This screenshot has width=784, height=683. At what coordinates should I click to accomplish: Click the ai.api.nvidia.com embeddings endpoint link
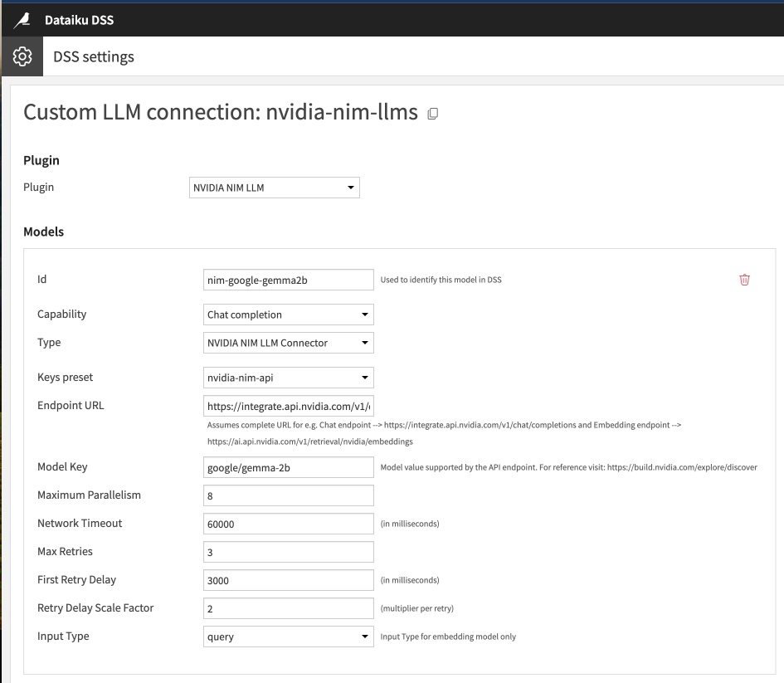point(257,442)
